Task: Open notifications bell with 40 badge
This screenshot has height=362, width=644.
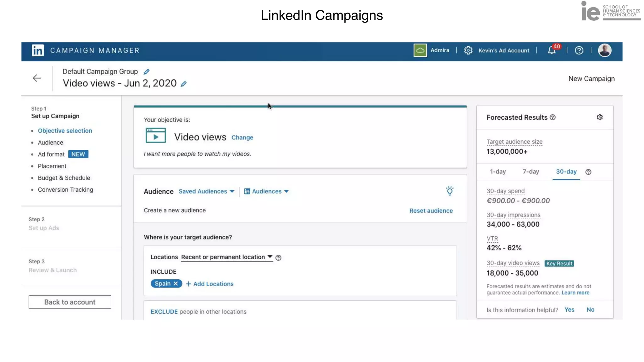Action: 552,50
